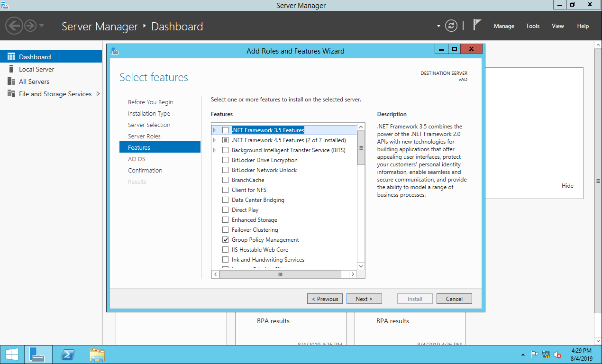Go to the Server Roles wizard step

coord(144,136)
